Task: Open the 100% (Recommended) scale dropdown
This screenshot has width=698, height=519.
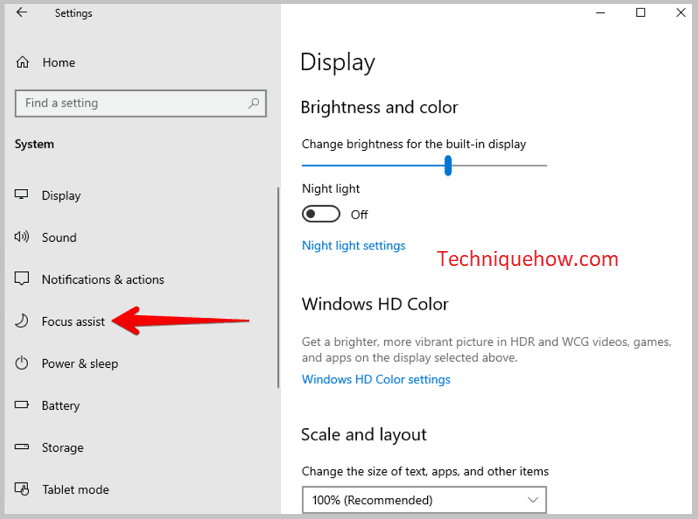Action: 424,500
